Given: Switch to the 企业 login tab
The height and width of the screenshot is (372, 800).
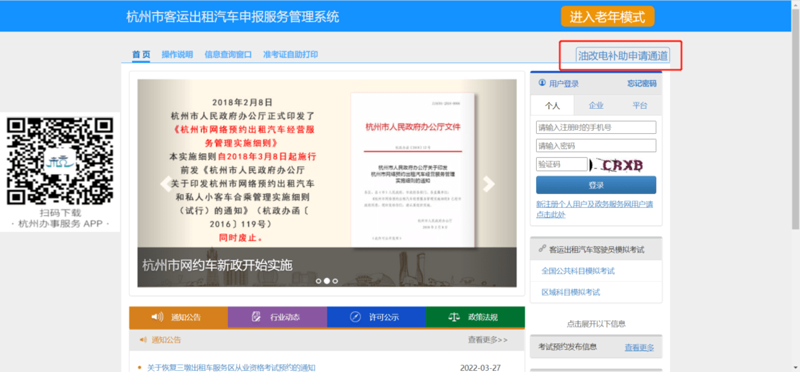Looking at the screenshot, I should click(x=596, y=106).
